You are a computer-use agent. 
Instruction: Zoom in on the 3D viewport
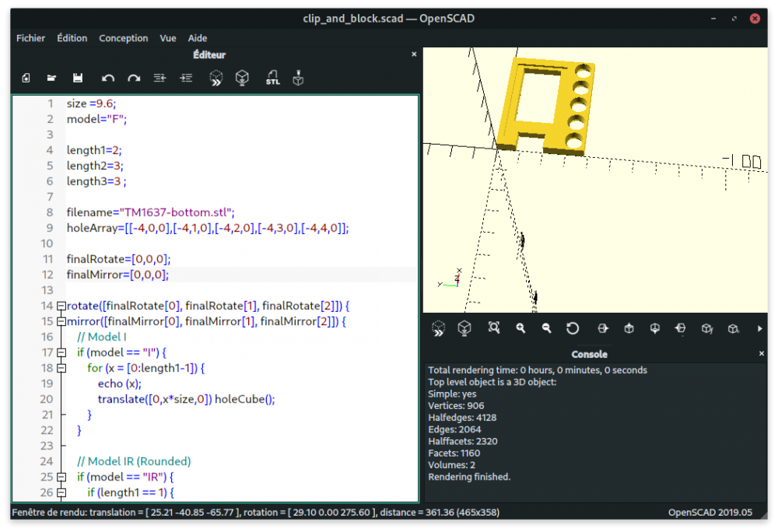click(x=520, y=328)
